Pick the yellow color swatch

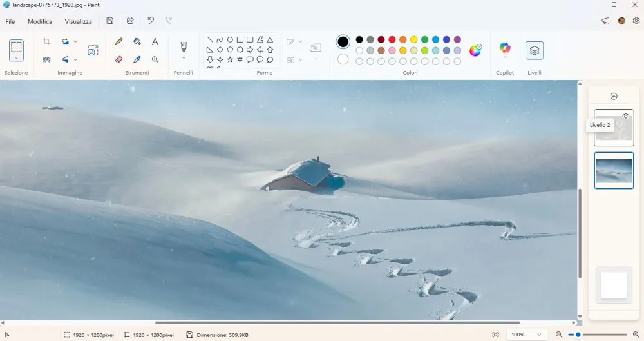click(413, 39)
